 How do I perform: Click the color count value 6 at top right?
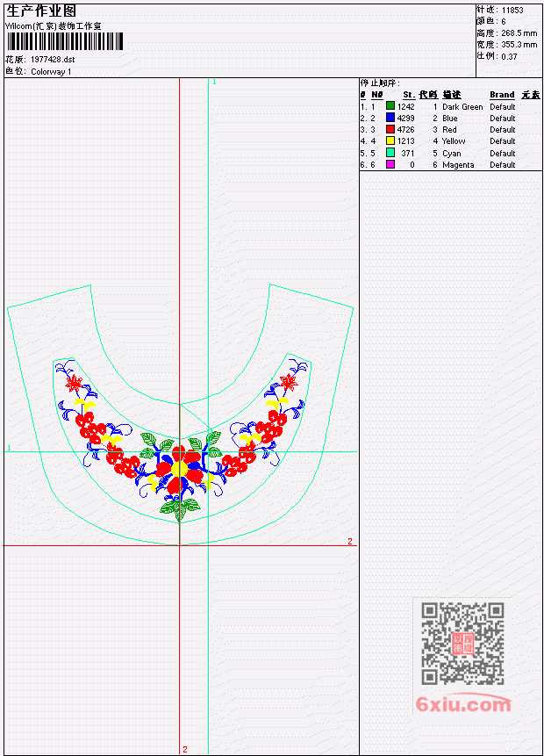click(504, 22)
